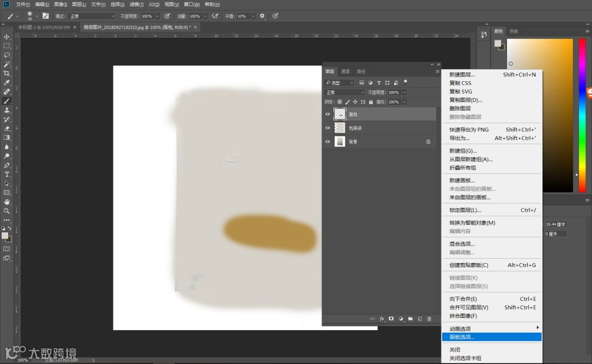Screen dimensions: 592x364
Task: Toggle lock transparent pixels
Action: click(x=340, y=102)
